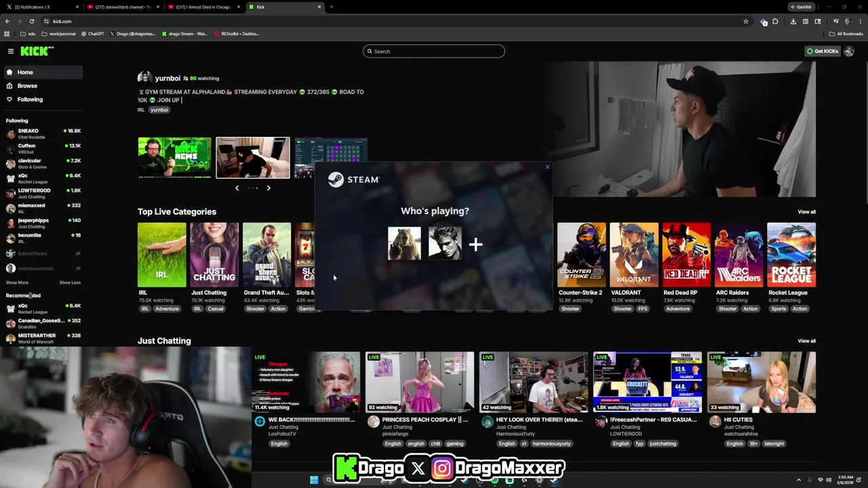Expand list with Show More
Image resolution: width=868 pixels, height=488 pixels.
17,283
